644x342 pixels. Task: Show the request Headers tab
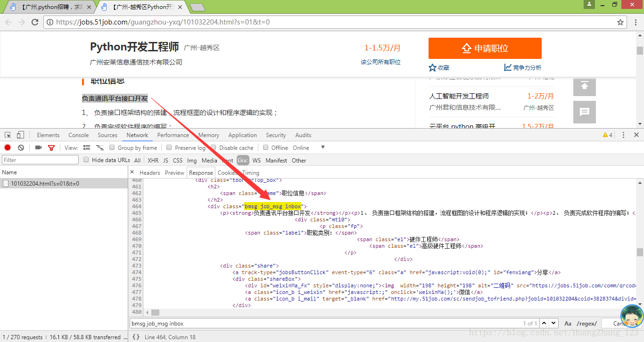click(x=150, y=173)
